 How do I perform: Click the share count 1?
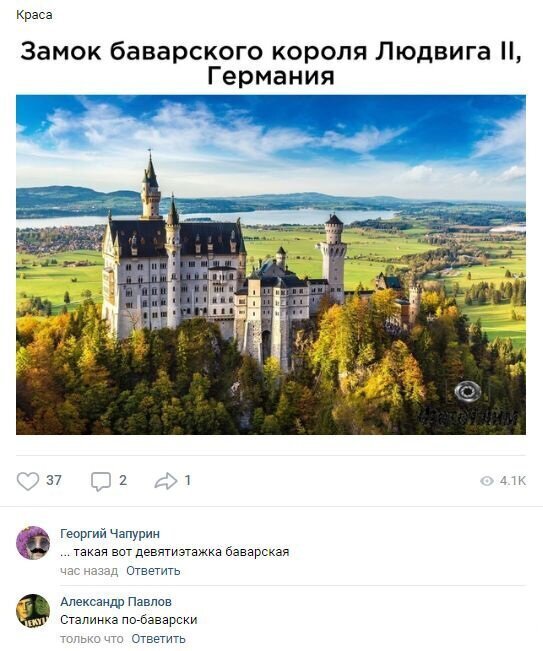click(x=188, y=480)
